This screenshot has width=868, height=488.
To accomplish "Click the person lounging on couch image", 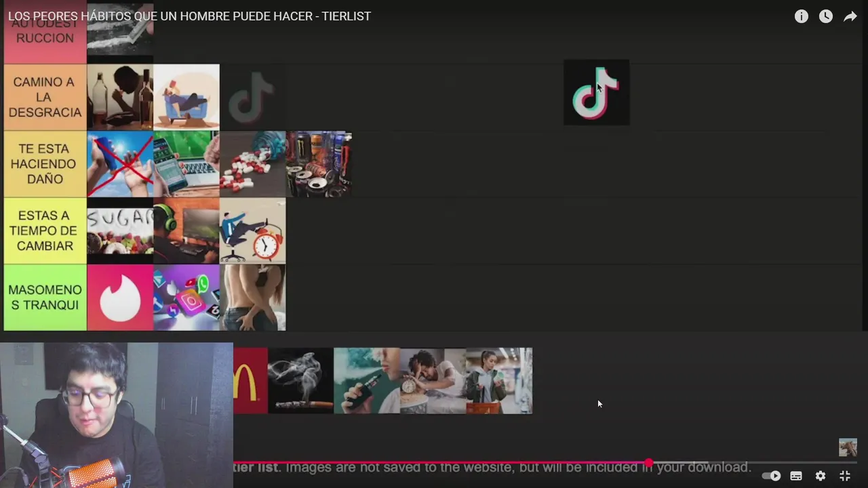I will click(186, 97).
